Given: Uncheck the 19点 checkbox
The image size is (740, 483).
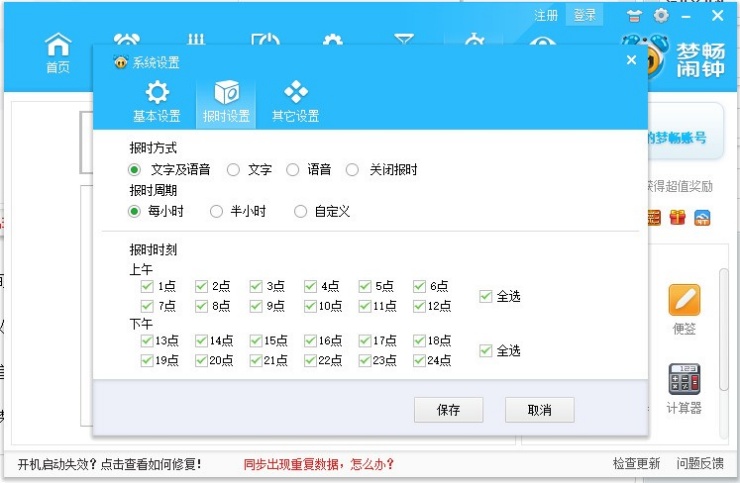Looking at the screenshot, I should click(x=147, y=360).
